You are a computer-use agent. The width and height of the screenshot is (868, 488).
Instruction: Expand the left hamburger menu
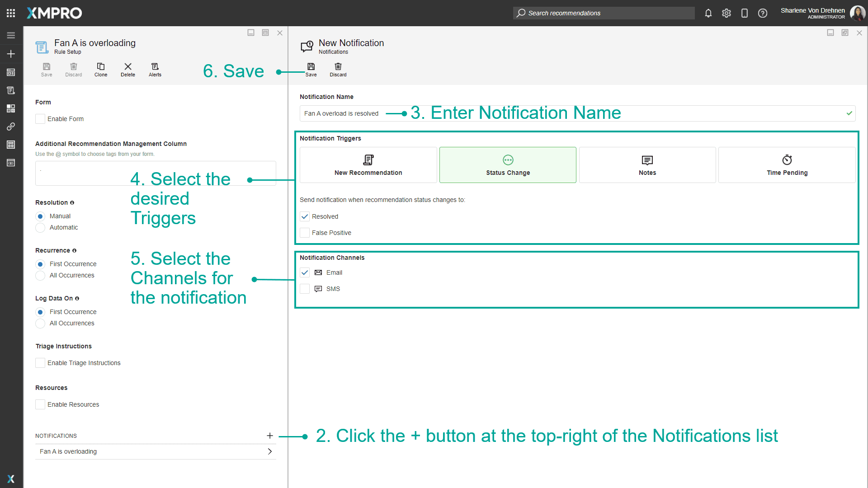11,35
